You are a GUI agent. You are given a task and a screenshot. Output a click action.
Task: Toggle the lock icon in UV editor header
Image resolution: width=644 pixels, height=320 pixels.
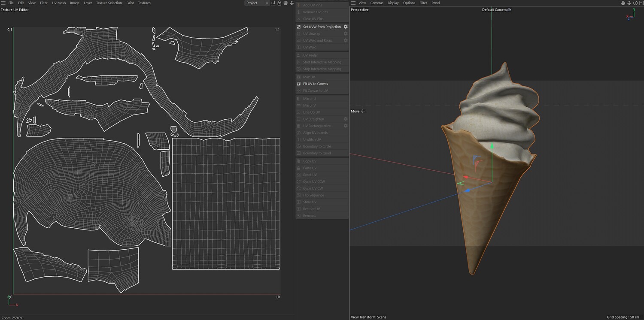pyautogui.click(x=279, y=3)
